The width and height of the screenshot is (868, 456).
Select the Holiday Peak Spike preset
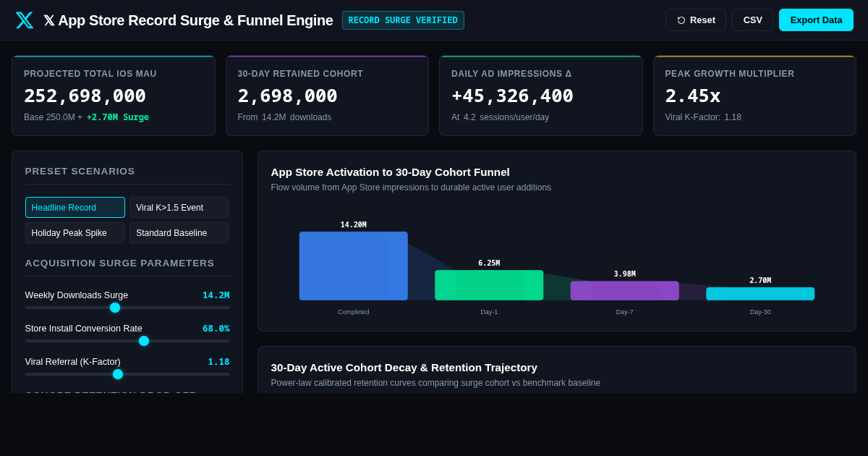tap(75, 233)
